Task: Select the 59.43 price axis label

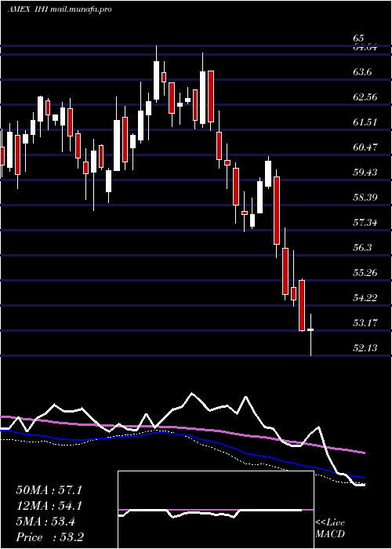Action: pos(365,173)
